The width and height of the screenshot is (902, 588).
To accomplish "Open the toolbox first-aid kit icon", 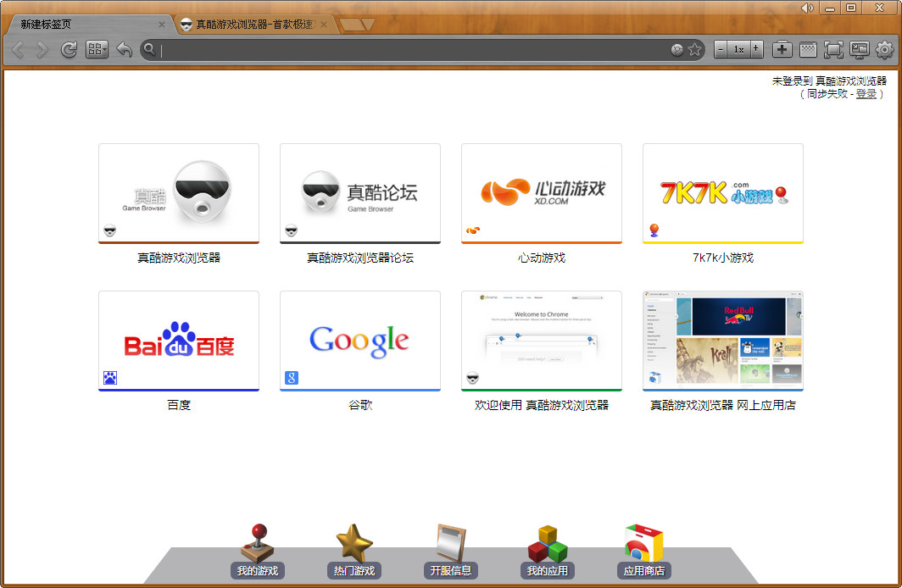I will tap(782, 49).
